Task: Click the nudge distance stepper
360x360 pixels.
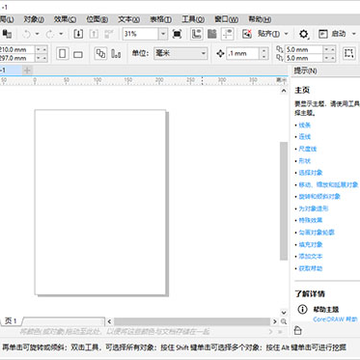Action: click(264, 53)
